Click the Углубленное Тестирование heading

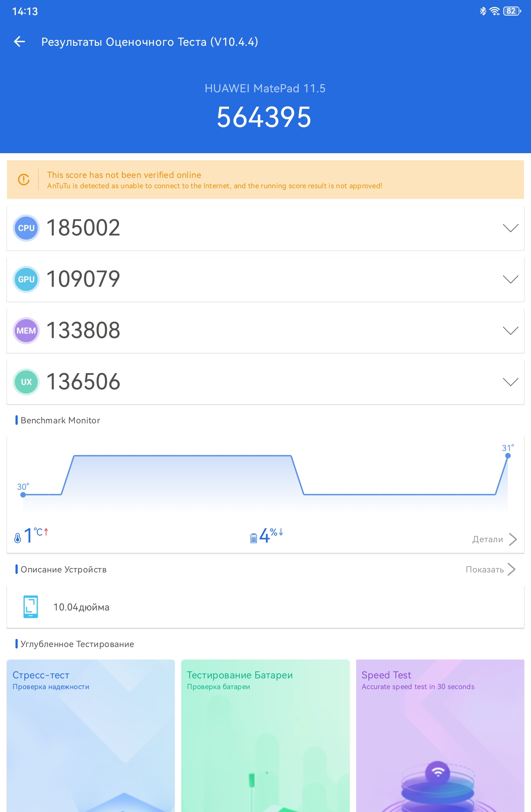coord(77,644)
